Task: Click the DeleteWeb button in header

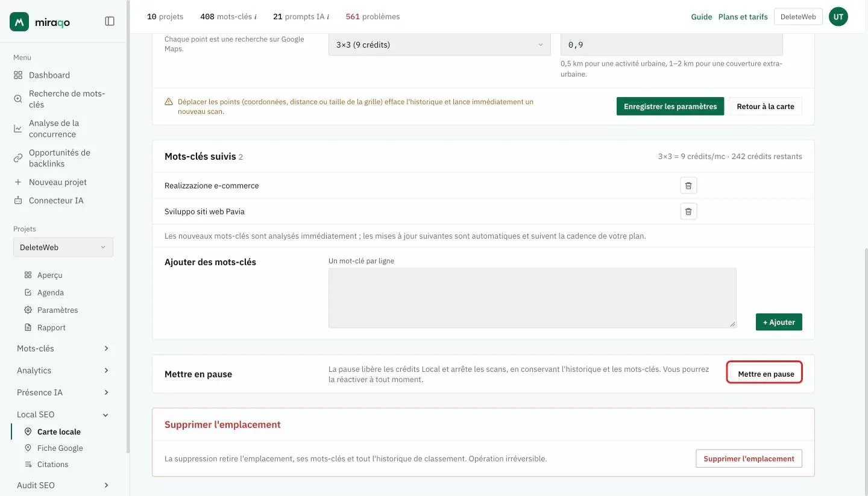Action: coord(798,17)
